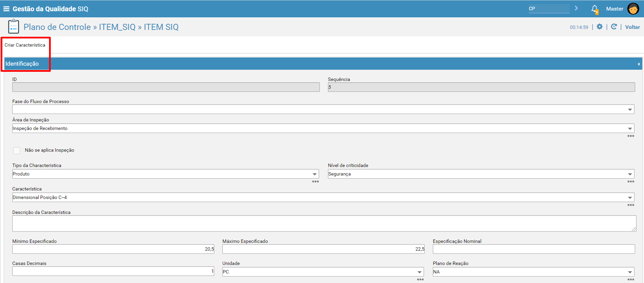Open settings gear icon
Viewport: 644px width, 283px height.
(600, 27)
